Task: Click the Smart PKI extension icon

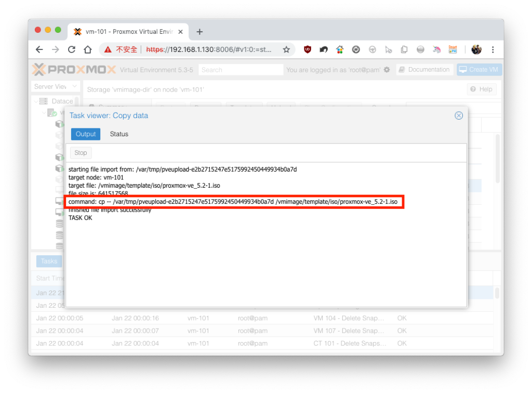Action: (453, 49)
